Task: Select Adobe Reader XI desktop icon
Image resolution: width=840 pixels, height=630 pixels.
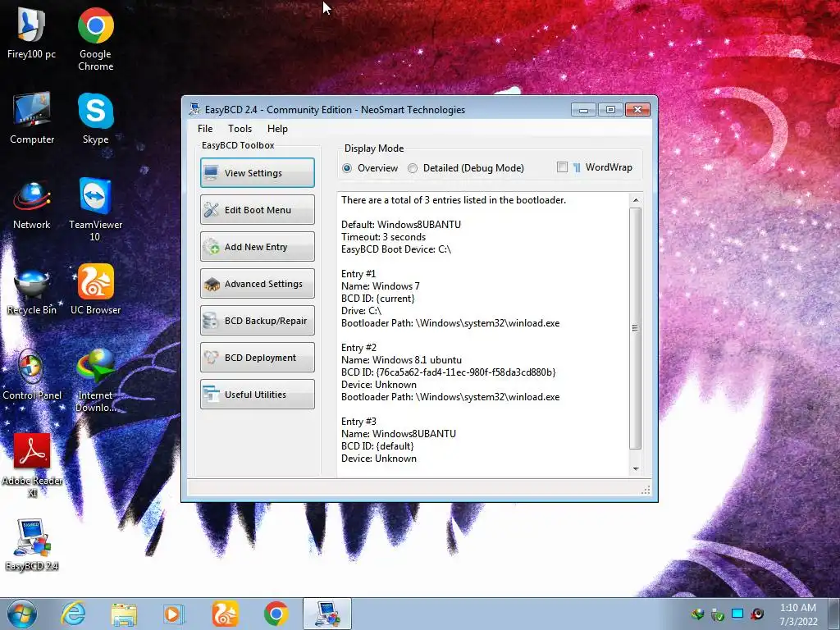Action: coord(32,465)
